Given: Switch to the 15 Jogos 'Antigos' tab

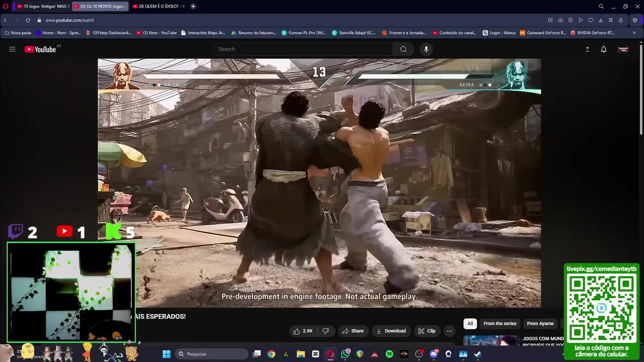Looking at the screenshot, I should pyautogui.click(x=43, y=7).
